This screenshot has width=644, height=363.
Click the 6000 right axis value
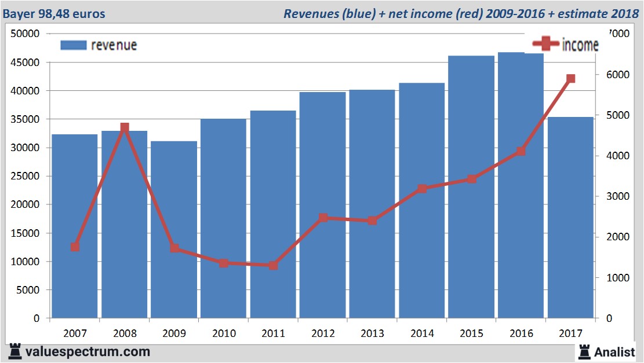[x=618, y=75]
